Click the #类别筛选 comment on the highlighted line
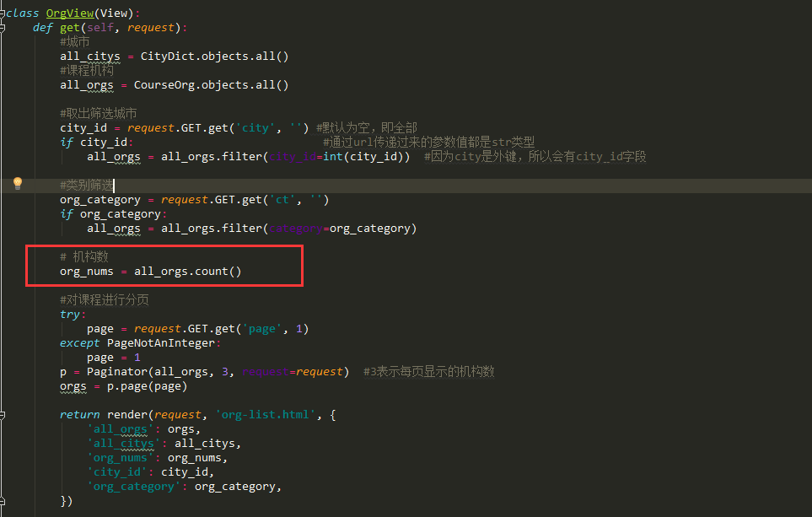This screenshot has width=812, height=517. click(87, 185)
